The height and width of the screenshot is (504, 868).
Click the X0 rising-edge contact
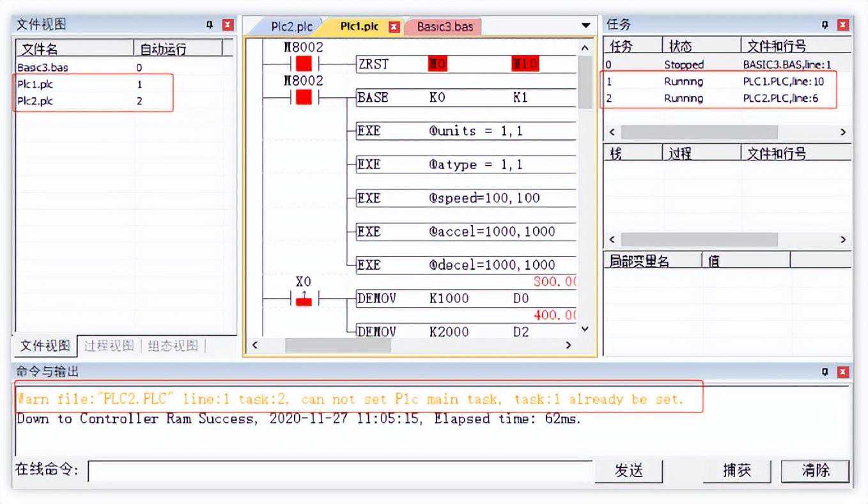point(304,298)
